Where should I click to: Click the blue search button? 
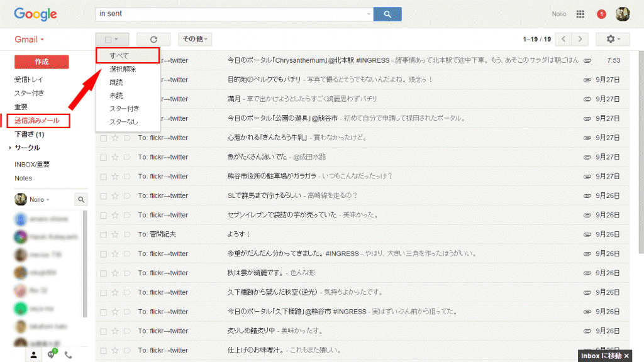(x=387, y=14)
